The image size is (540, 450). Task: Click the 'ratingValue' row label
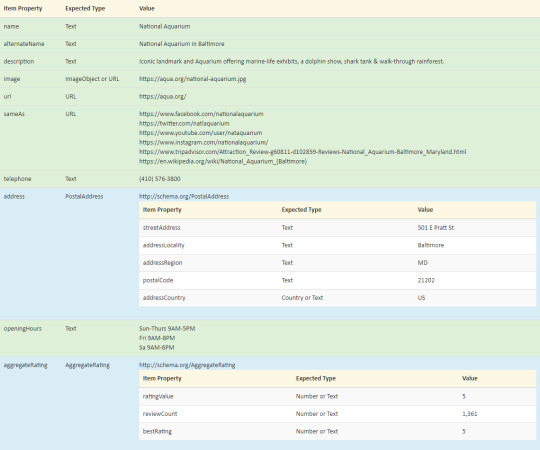click(158, 396)
